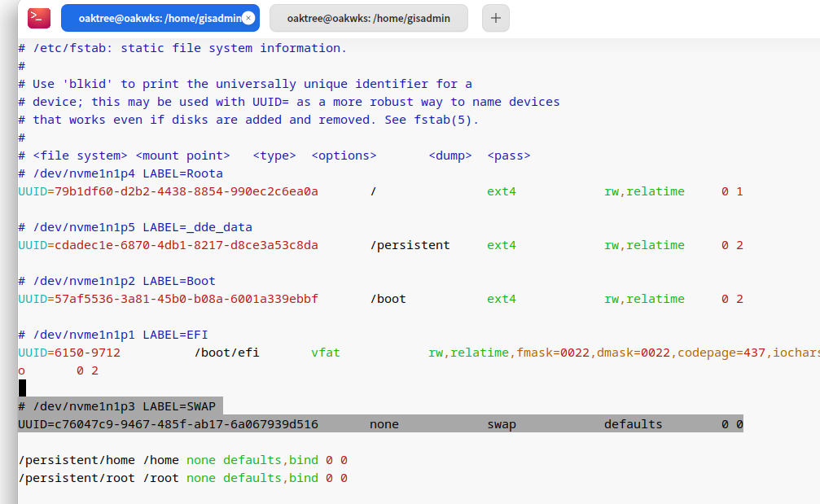The width and height of the screenshot is (820, 504).
Task: Click the comment '# /dev/nvme1n1p2 LABEL=Boot'
Action: click(x=116, y=281)
